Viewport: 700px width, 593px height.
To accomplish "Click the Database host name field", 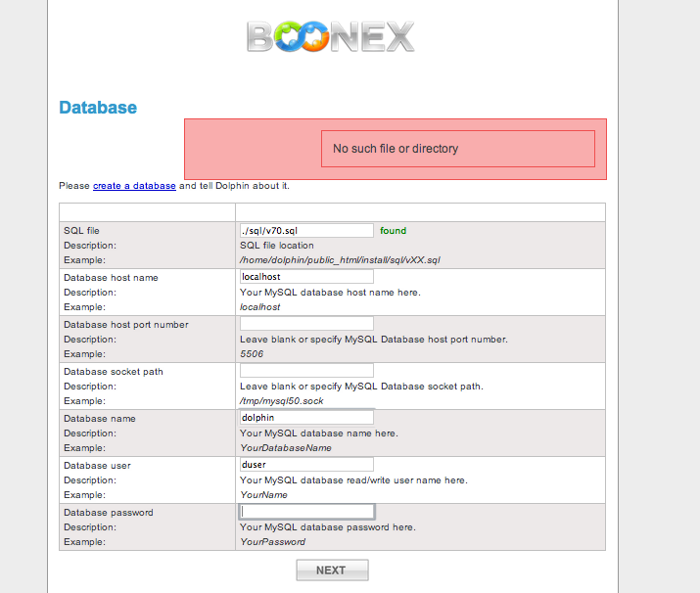I will tap(306, 277).
